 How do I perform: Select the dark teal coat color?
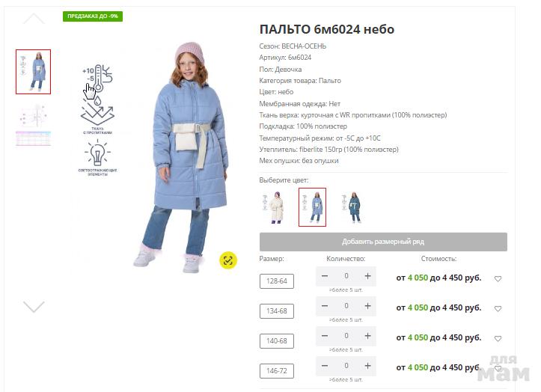pos(352,207)
